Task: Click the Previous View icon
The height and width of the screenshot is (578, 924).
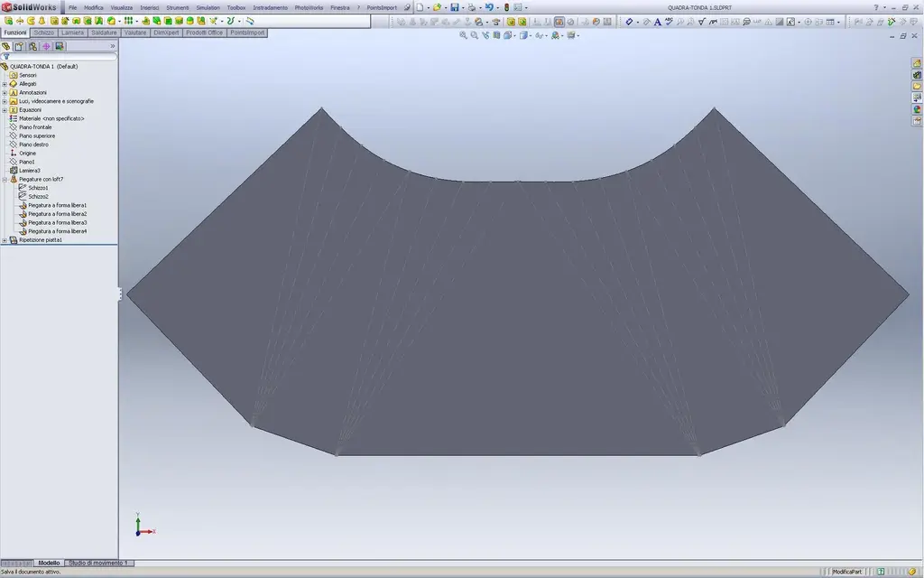Action: point(485,35)
